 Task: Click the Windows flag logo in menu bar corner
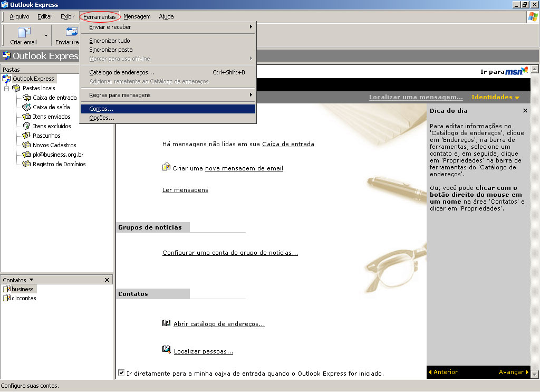coord(533,16)
